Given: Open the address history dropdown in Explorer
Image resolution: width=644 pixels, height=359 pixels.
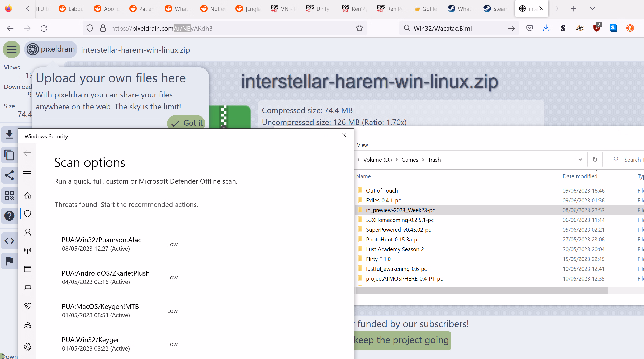Looking at the screenshot, I should [580, 160].
